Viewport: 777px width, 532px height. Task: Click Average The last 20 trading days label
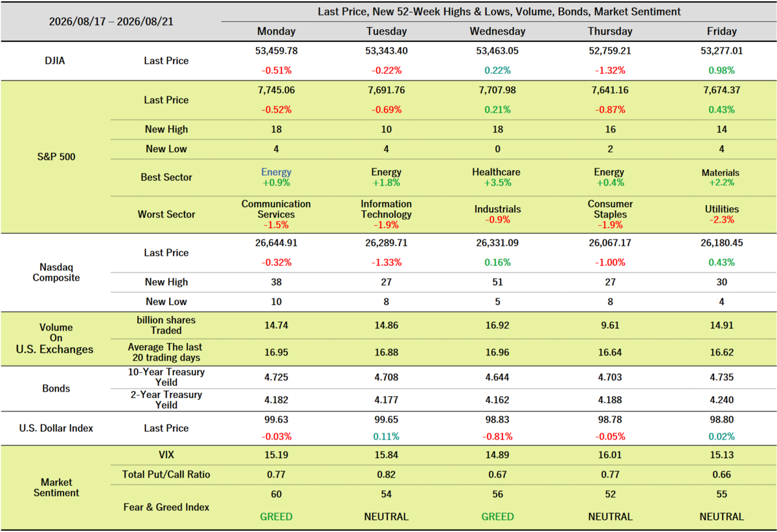(x=166, y=353)
